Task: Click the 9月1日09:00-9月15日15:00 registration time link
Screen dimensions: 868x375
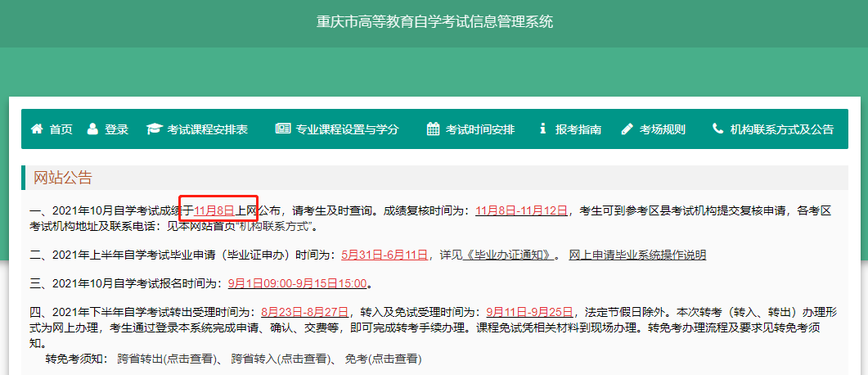Action: click(x=299, y=284)
